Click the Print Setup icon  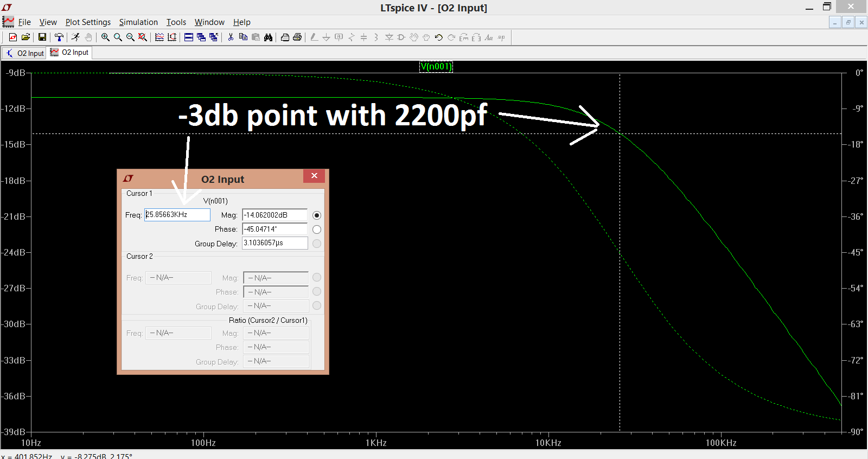pyautogui.click(x=285, y=37)
